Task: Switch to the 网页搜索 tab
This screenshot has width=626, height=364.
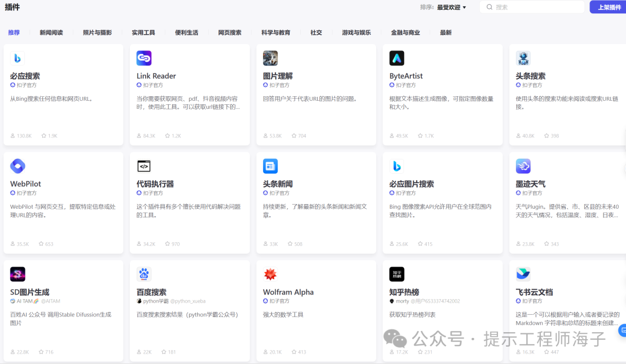Action: pos(230,32)
